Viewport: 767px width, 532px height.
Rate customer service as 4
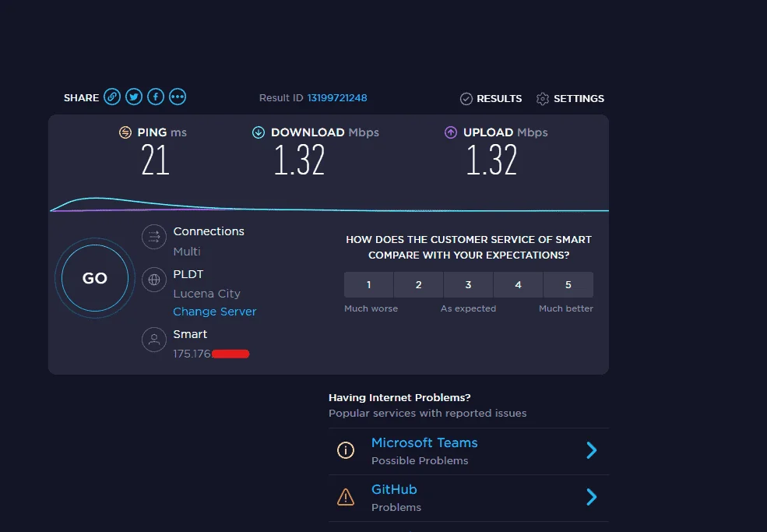click(x=519, y=285)
